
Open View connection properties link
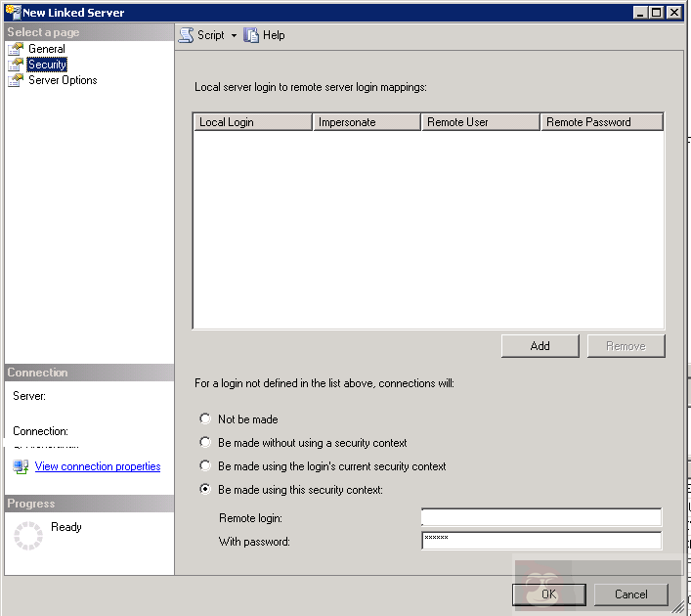[x=98, y=466]
